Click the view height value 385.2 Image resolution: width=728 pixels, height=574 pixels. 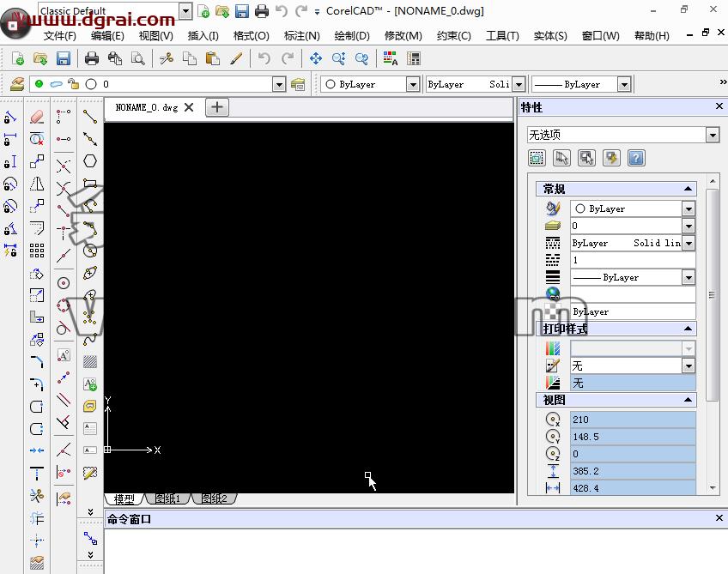(x=633, y=471)
